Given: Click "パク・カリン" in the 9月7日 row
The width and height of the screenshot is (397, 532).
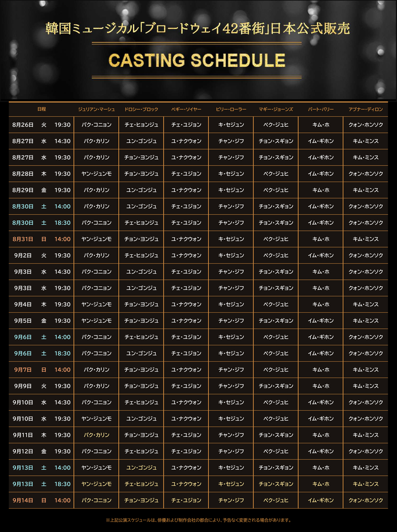Looking at the screenshot, I should point(96,370).
